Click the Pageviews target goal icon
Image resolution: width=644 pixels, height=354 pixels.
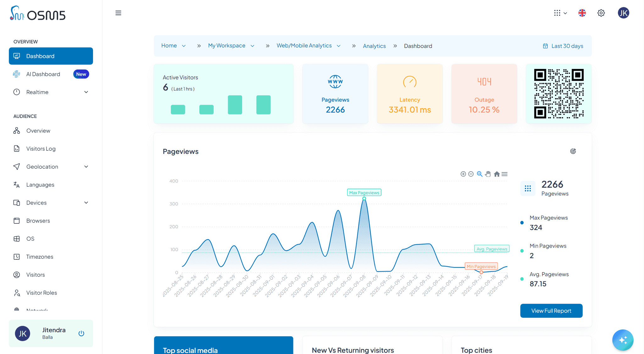click(573, 151)
